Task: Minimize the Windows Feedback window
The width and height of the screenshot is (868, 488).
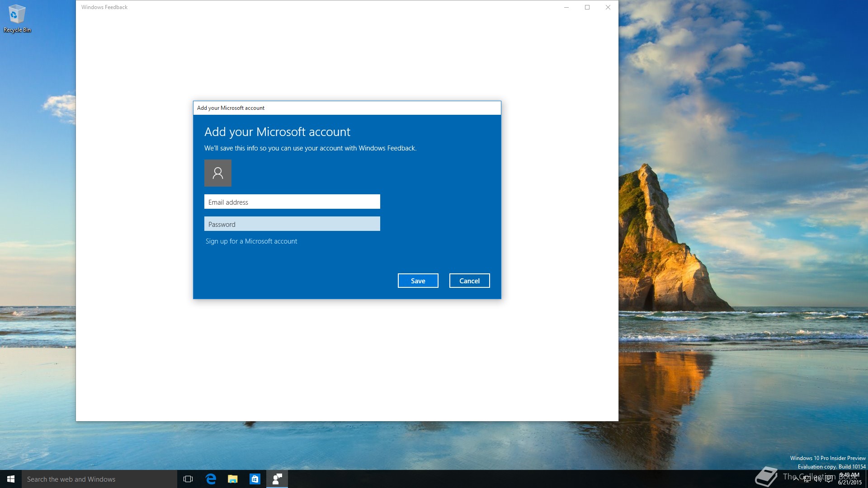Action: (566, 7)
